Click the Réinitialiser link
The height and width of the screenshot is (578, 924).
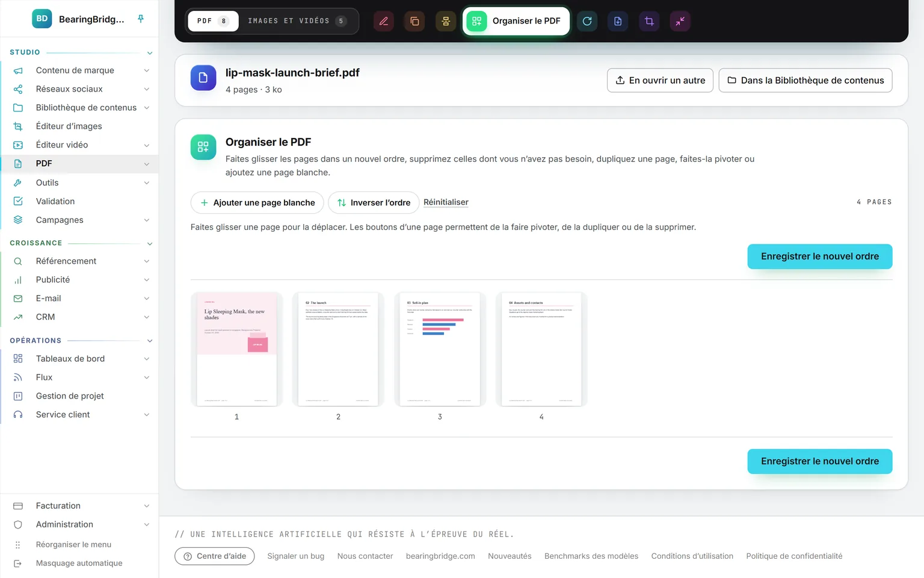446,202
